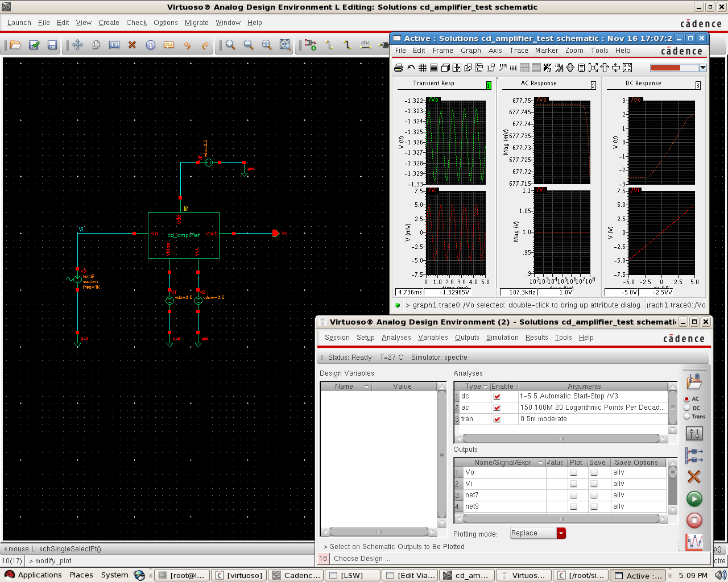
Task: Open Design Variables editor sliders icon
Action: click(694, 433)
